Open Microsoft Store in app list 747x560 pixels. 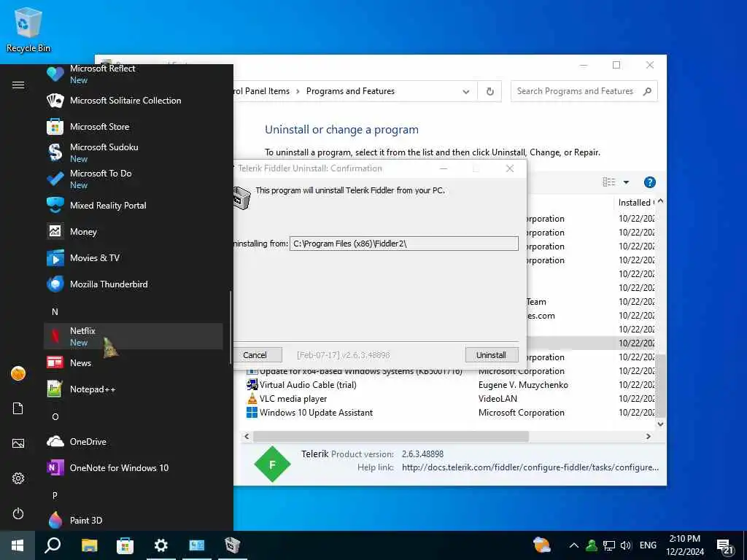[x=133, y=127]
